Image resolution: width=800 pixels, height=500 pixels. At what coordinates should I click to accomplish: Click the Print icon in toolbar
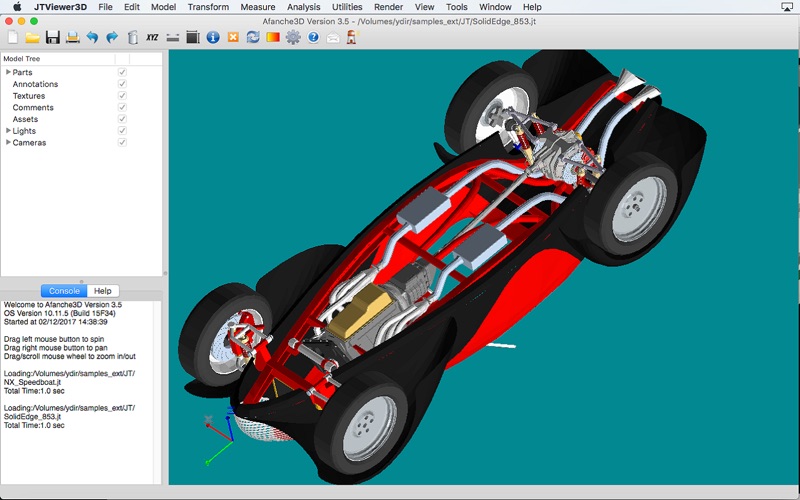72,38
